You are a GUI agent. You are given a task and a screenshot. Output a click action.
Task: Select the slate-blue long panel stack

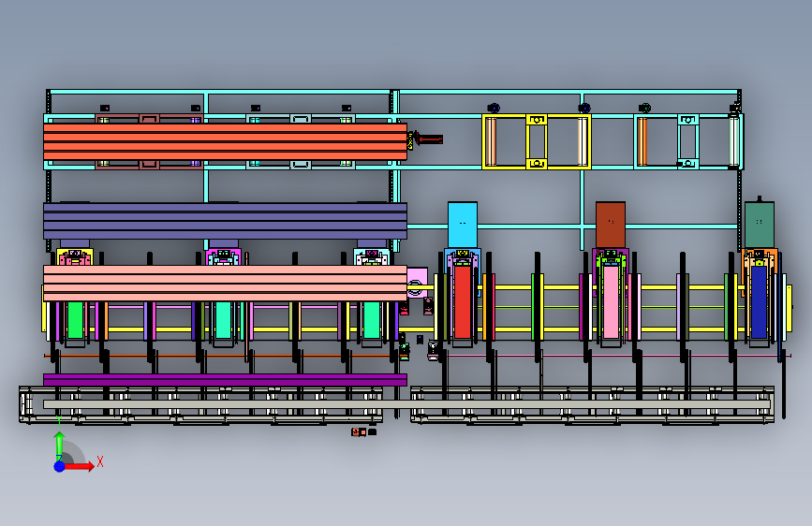pyautogui.click(x=226, y=221)
